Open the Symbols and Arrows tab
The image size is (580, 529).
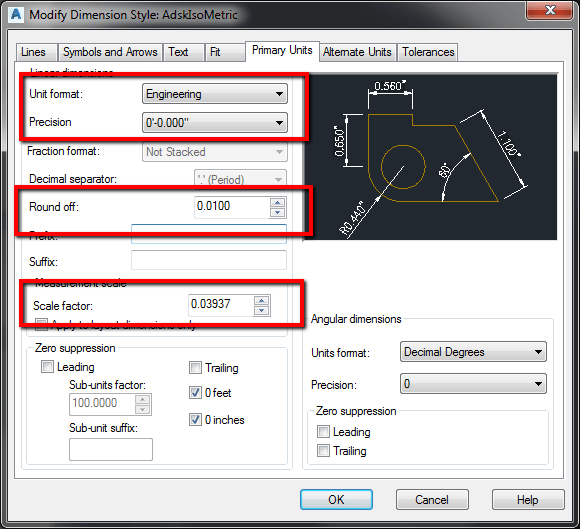click(110, 52)
